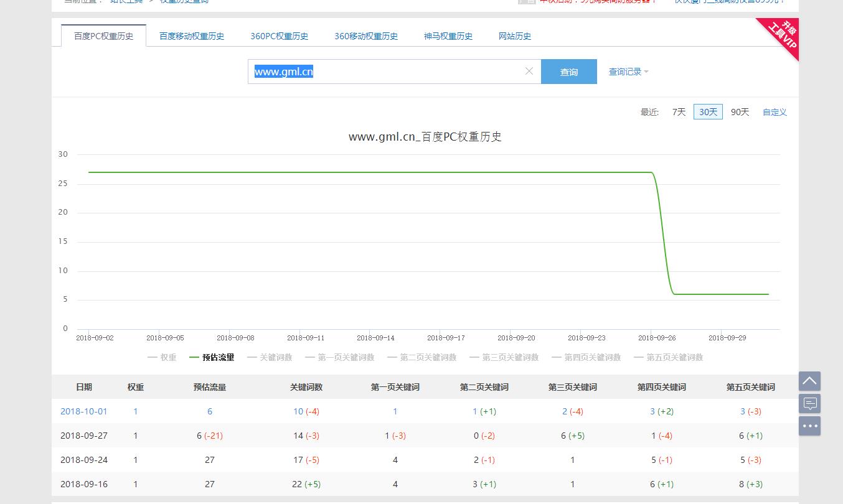Image resolution: width=843 pixels, height=504 pixels.
Task: Click the 查询 search button
Action: pos(568,72)
